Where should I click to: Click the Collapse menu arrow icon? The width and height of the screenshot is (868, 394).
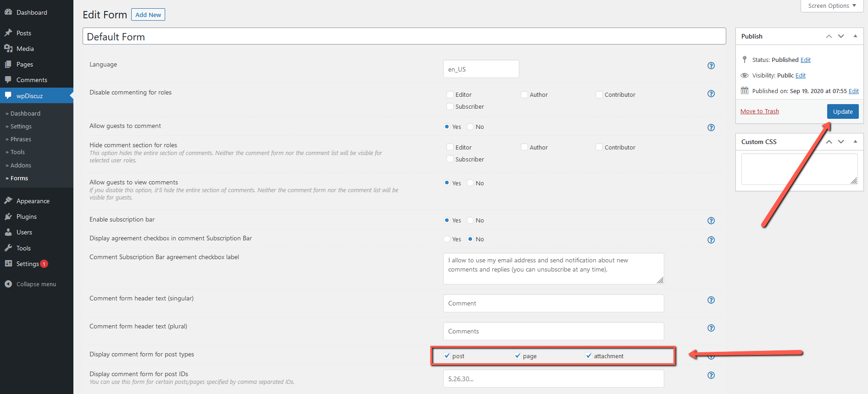[8, 284]
